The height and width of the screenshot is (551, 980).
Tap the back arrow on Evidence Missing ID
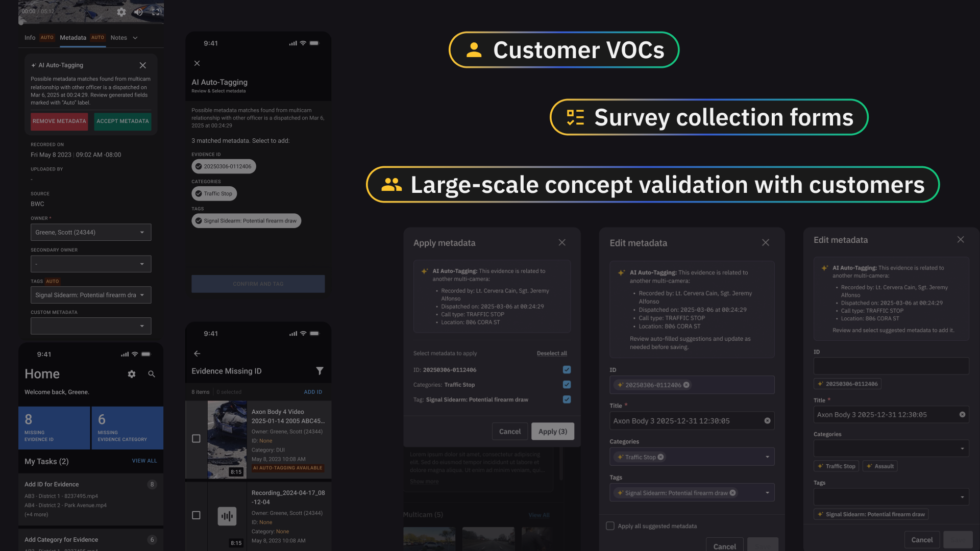tap(197, 354)
